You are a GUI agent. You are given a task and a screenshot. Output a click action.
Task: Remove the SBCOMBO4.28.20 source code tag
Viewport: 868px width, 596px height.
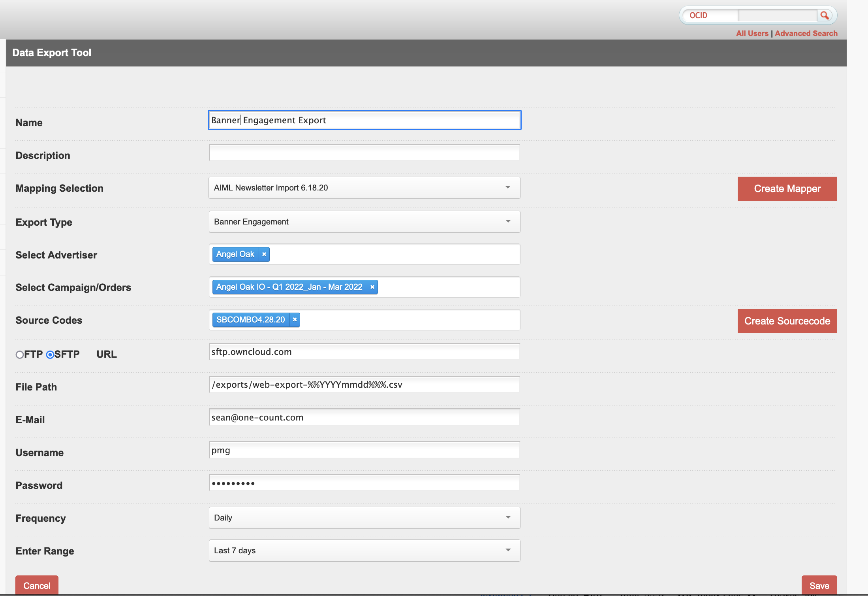[295, 320]
